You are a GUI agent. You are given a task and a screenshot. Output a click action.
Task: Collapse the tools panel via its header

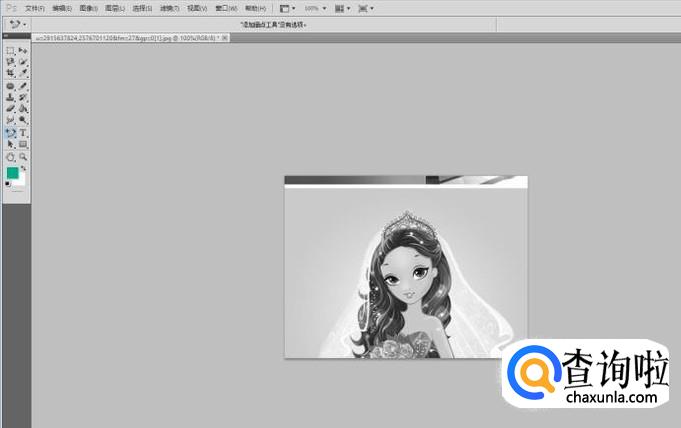pos(17,36)
